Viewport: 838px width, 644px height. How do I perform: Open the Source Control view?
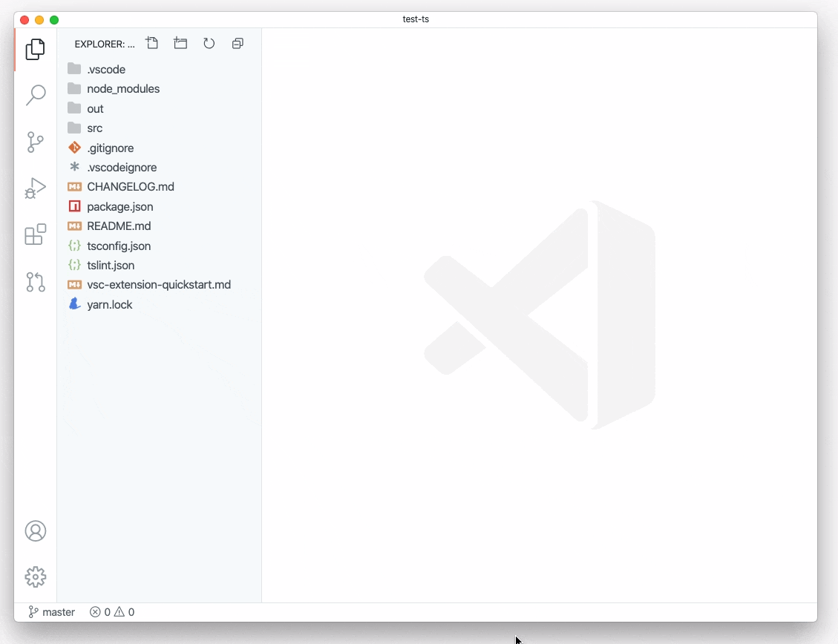coord(35,142)
